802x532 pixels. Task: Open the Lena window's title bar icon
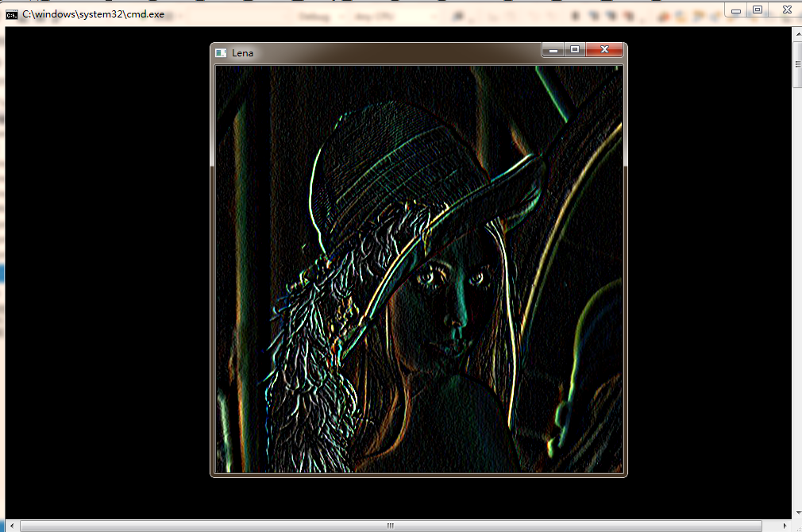pyautogui.click(x=221, y=53)
